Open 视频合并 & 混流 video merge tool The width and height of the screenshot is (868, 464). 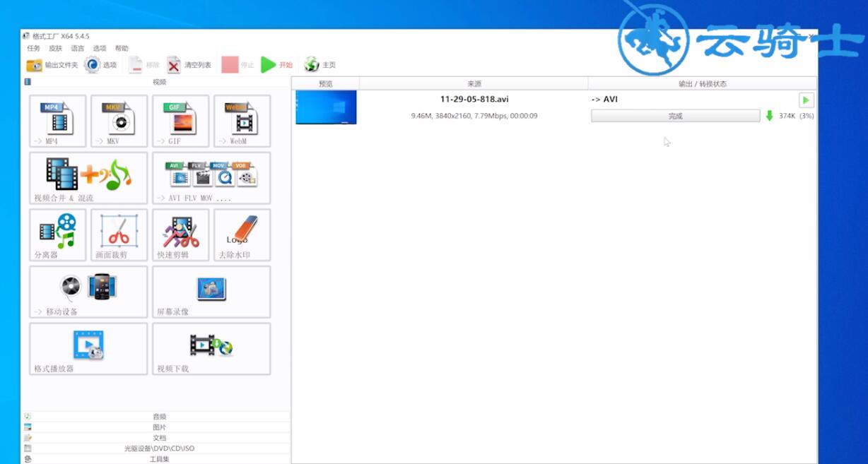(88, 178)
